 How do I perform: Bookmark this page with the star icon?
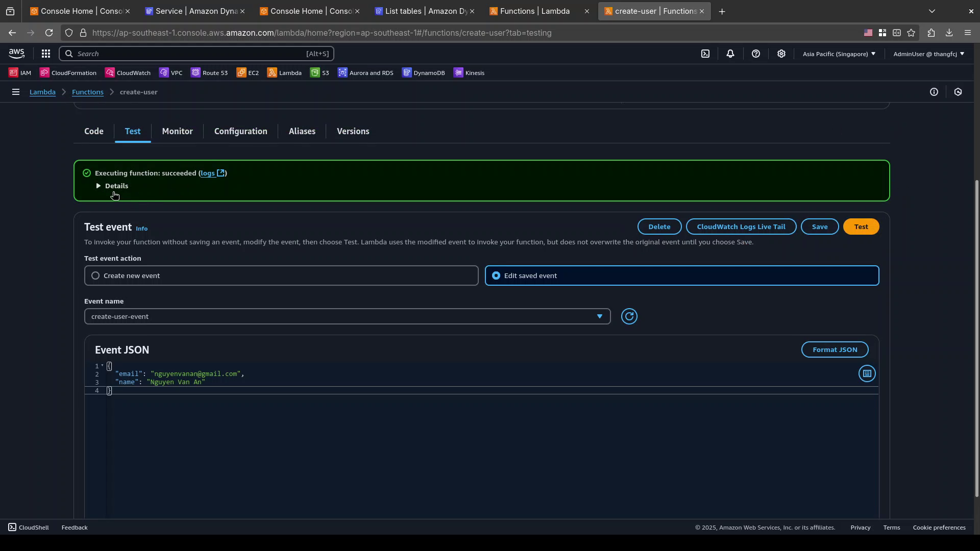[911, 33]
